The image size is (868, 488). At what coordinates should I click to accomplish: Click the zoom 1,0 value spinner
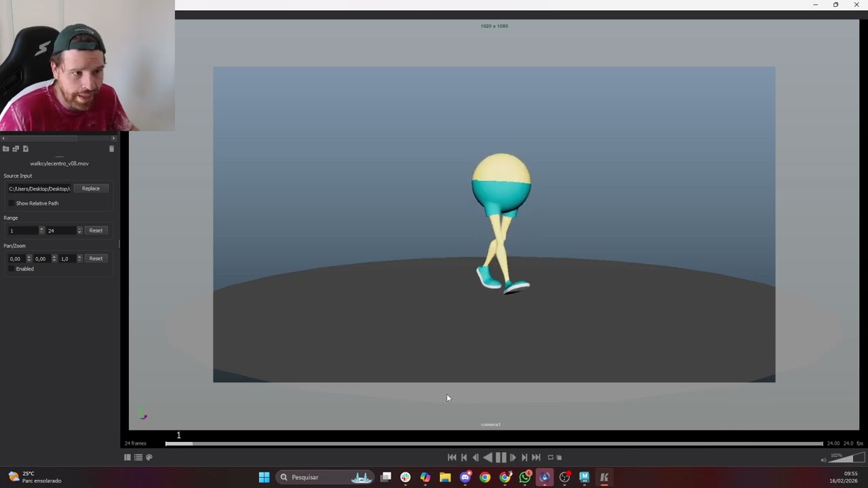tap(79, 258)
